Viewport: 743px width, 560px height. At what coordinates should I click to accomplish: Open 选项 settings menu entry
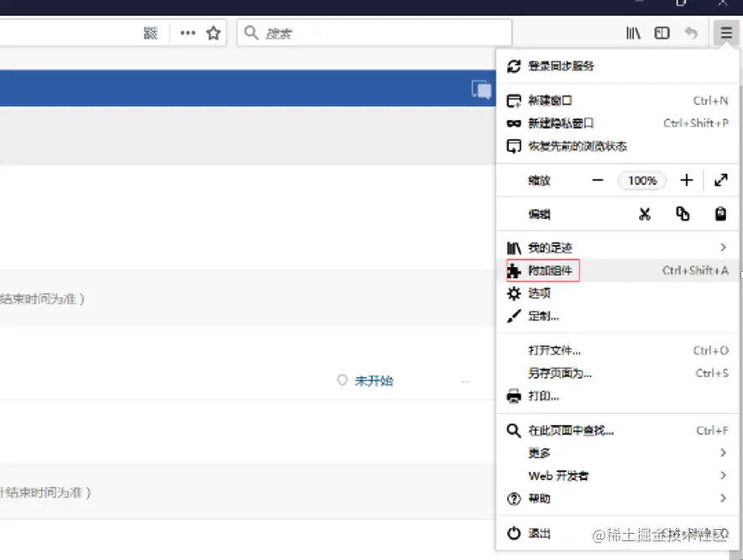(x=617, y=293)
